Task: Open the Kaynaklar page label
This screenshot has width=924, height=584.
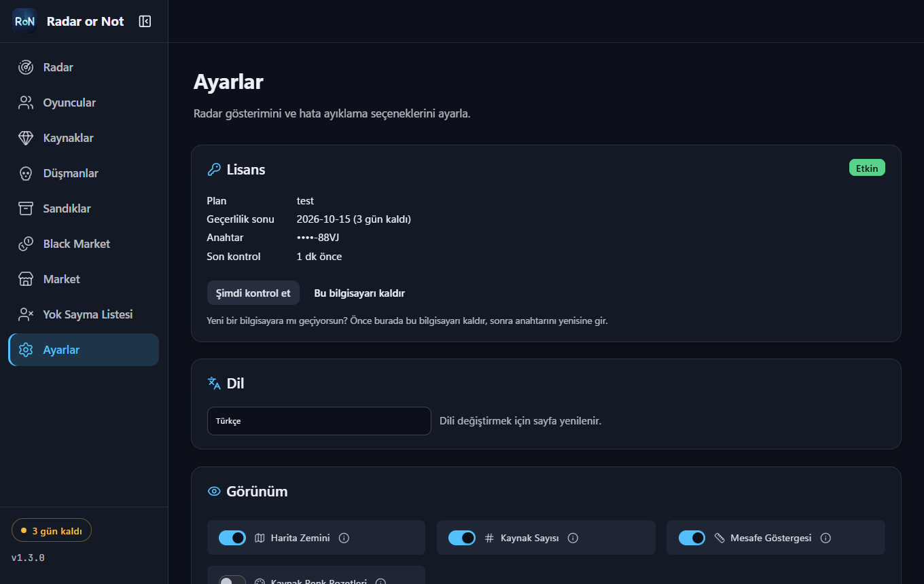Action: click(x=69, y=138)
